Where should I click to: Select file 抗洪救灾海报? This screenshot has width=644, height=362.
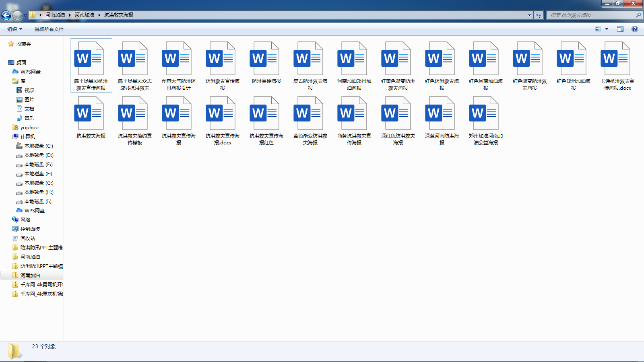point(91,117)
